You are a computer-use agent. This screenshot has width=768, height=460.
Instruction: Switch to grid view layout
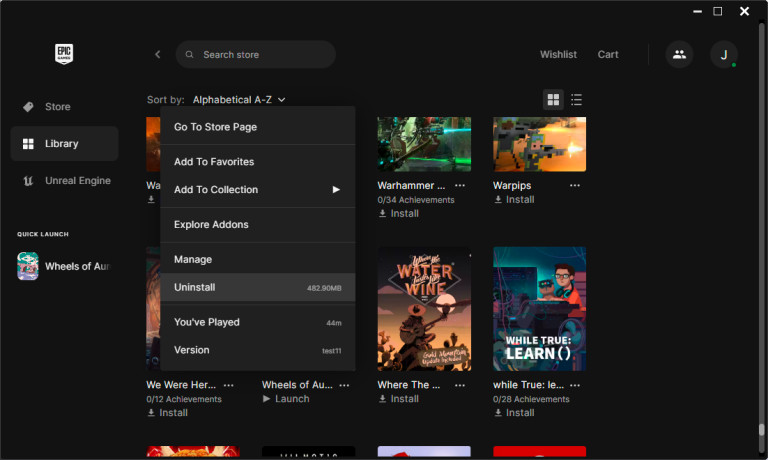(553, 99)
